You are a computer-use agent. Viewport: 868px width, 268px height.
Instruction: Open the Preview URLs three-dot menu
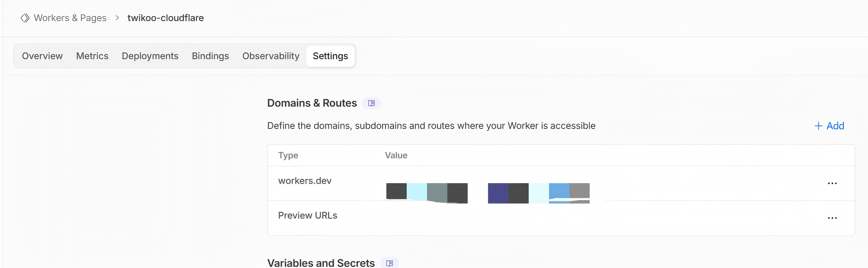(832, 218)
